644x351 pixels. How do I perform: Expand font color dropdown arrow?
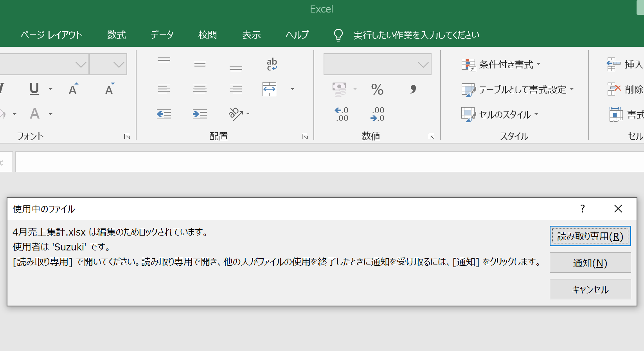(x=50, y=114)
